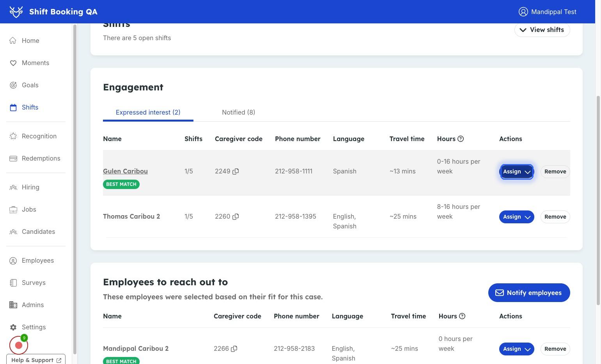
Task: Open Goals in sidebar
Action: point(30,85)
